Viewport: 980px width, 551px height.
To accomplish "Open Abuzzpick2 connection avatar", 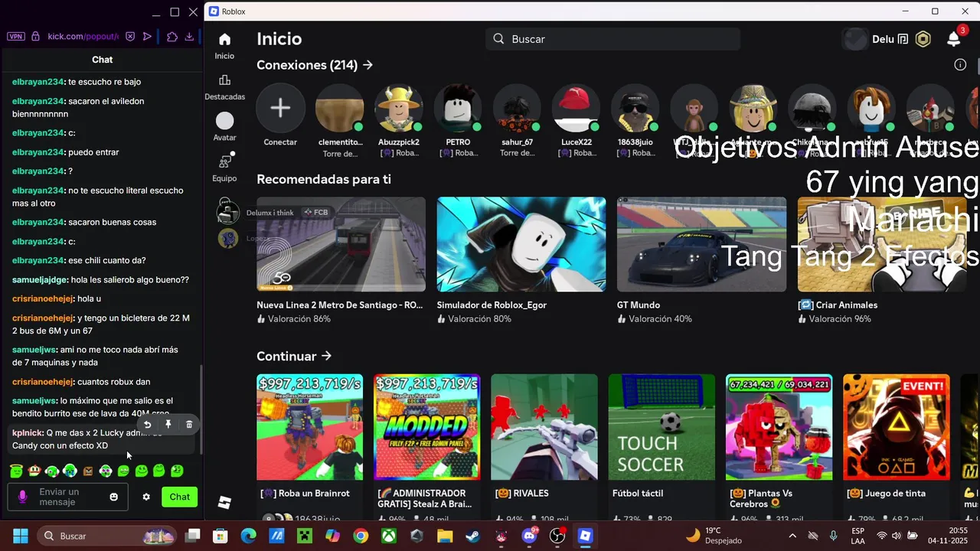I will pyautogui.click(x=398, y=108).
